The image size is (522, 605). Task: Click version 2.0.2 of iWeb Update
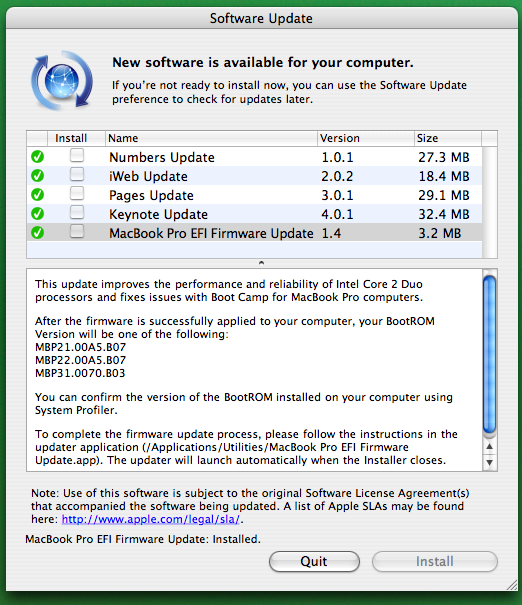[337, 176]
